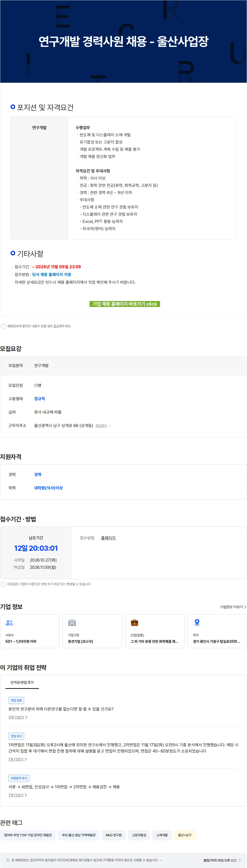Click the people icon in 사원수 card
Image resolution: width=247 pixels, height=868 pixels.
[10, 623]
